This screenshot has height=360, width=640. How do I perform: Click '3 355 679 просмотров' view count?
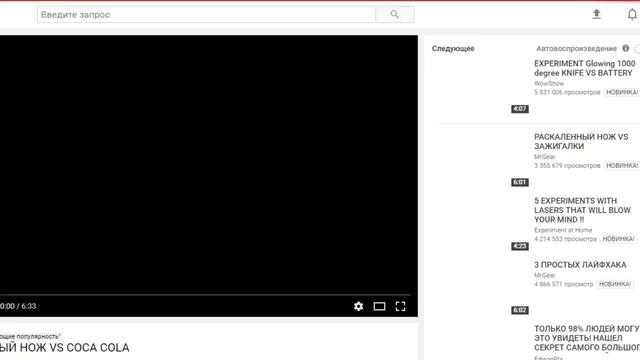coord(567,166)
